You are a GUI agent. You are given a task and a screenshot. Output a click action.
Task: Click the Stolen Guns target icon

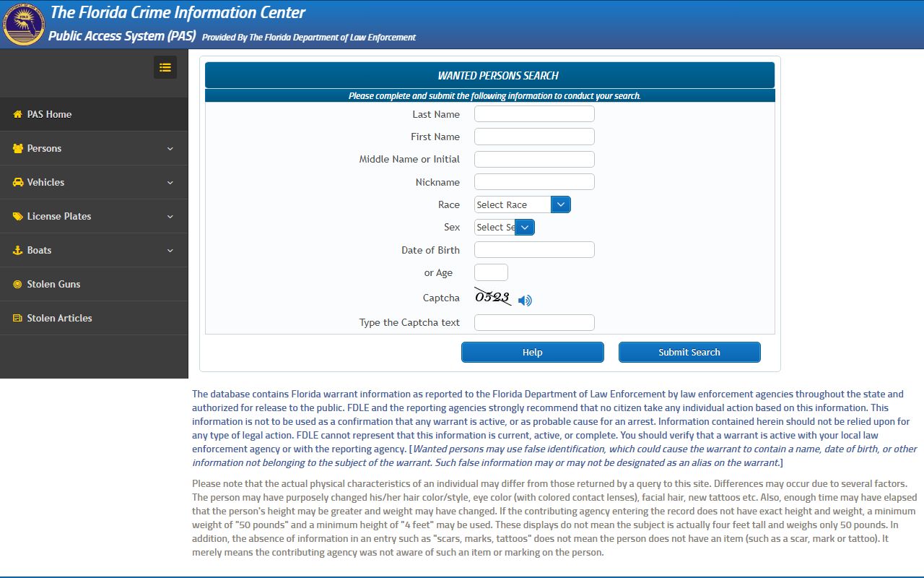18,284
